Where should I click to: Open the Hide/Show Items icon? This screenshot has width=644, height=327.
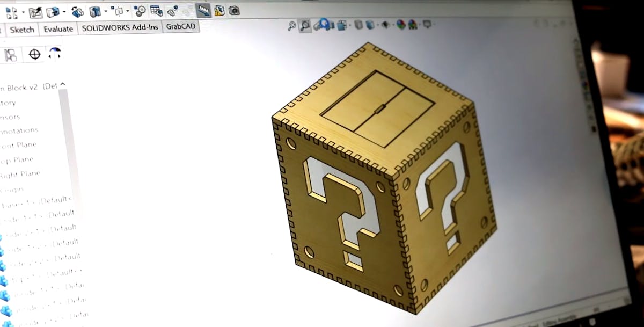pos(386,25)
